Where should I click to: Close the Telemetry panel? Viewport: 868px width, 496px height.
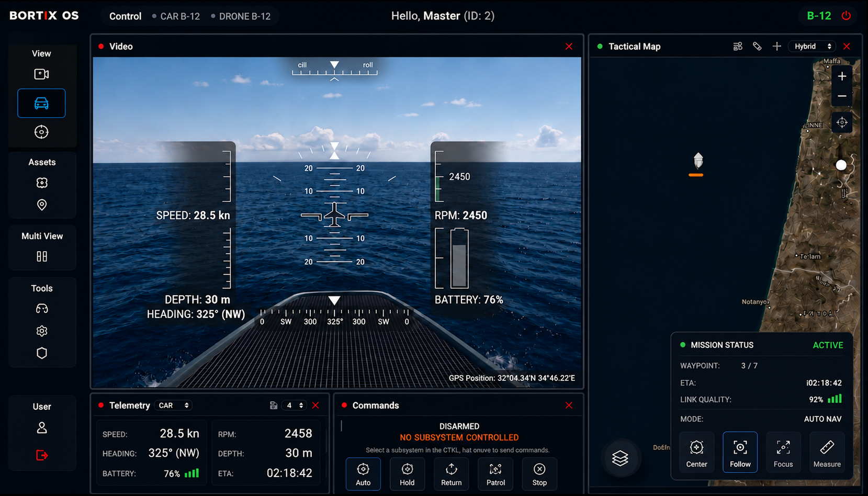click(315, 405)
